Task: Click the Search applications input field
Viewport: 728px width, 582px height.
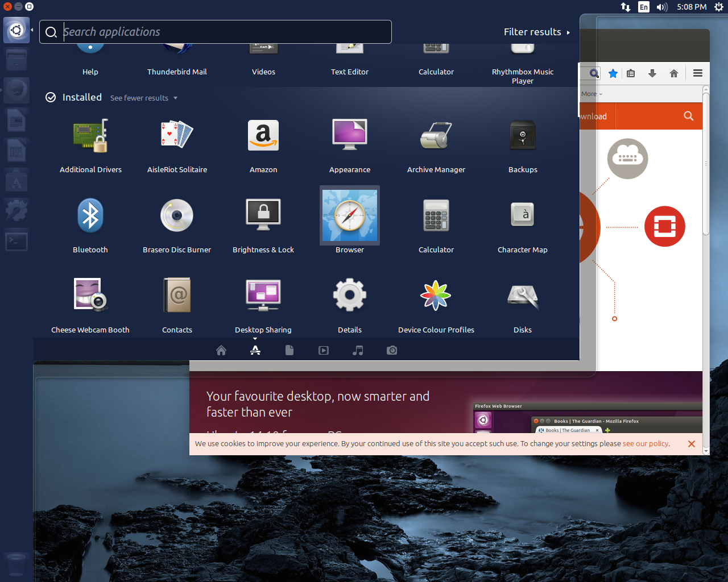Action: coord(216,32)
